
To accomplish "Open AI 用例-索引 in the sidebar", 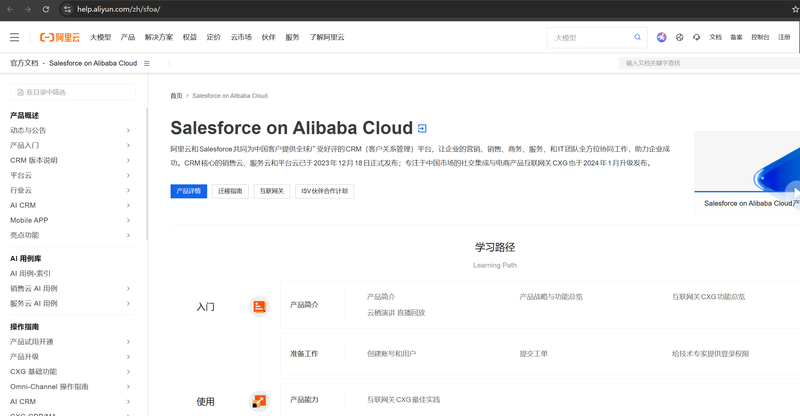I will pos(31,274).
